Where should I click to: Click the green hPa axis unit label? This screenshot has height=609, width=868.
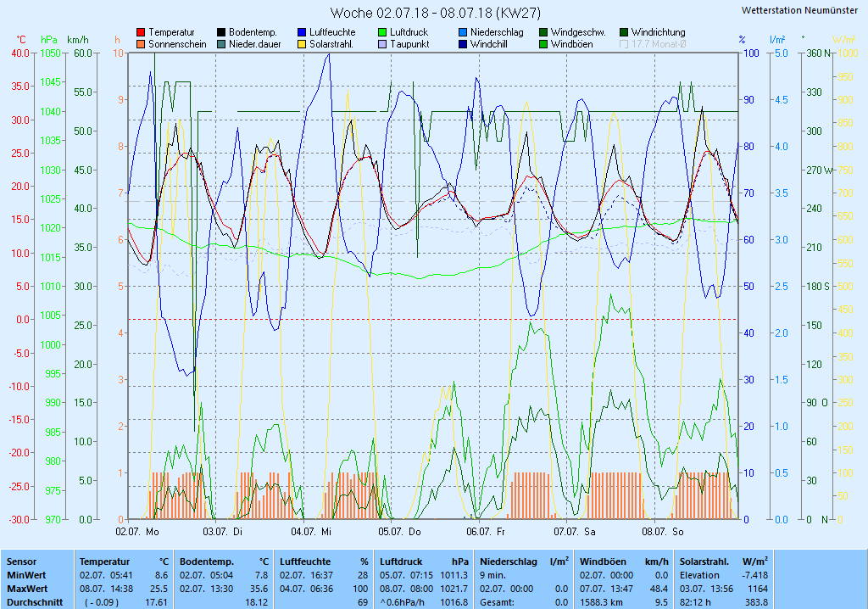click(x=49, y=40)
